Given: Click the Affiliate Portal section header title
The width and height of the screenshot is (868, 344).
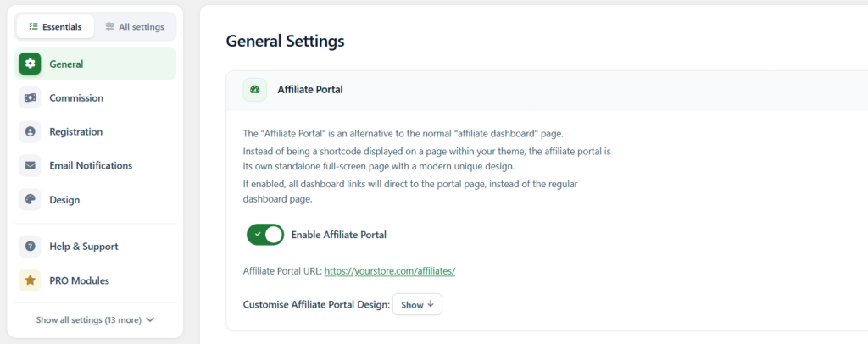Looking at the screenshot, I should click(x=310, y=90).
